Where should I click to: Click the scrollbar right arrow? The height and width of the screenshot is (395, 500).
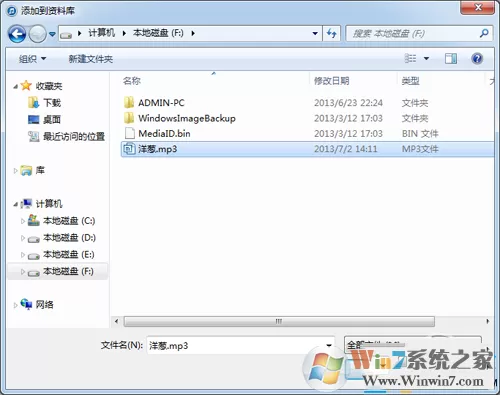click(x=488, y=321)
